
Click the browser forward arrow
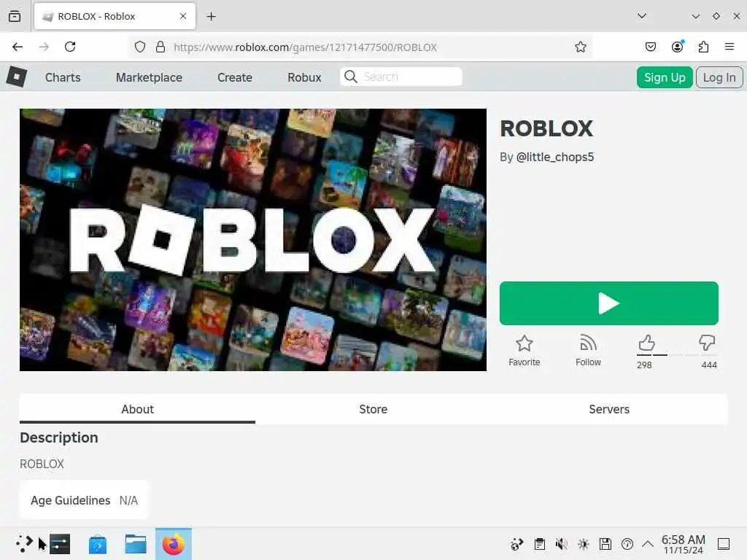pyautogui.click(x=44, y=47)
